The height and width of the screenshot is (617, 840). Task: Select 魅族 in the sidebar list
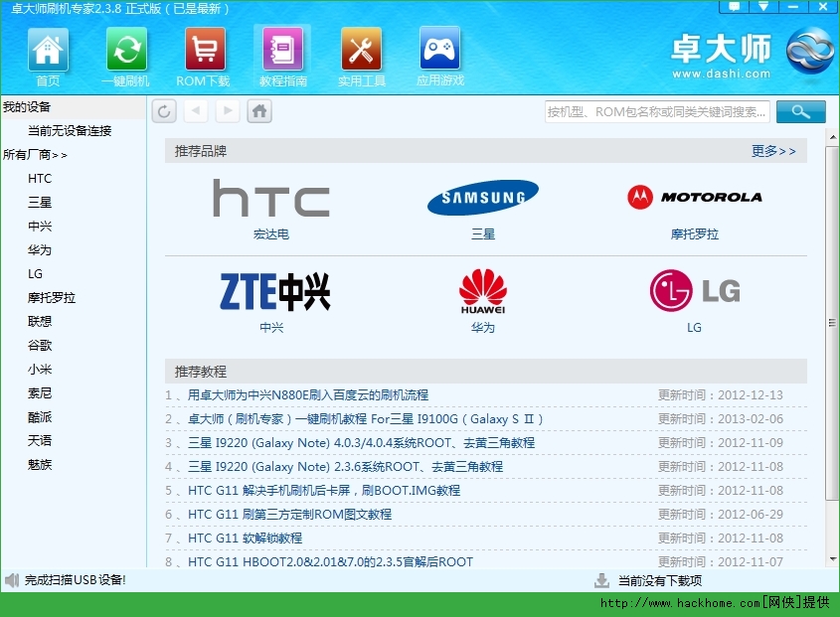[x=40, y=464]
